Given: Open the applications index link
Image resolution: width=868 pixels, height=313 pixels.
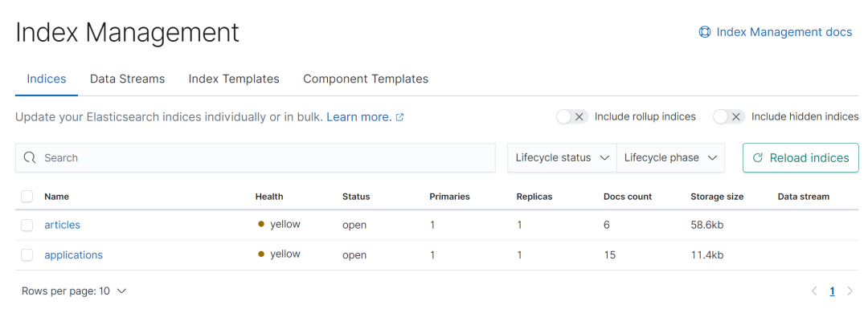Looking at the screenshot, I should click(74, 255).
